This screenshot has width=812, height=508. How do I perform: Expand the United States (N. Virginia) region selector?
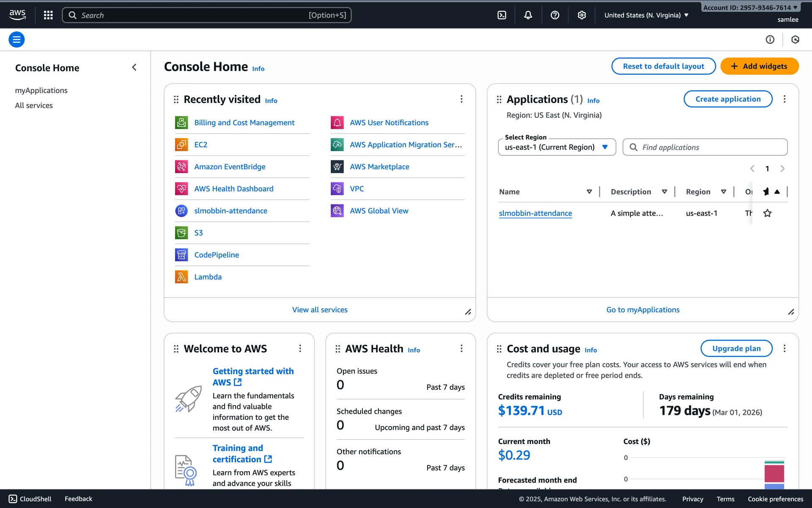[646, 15]
